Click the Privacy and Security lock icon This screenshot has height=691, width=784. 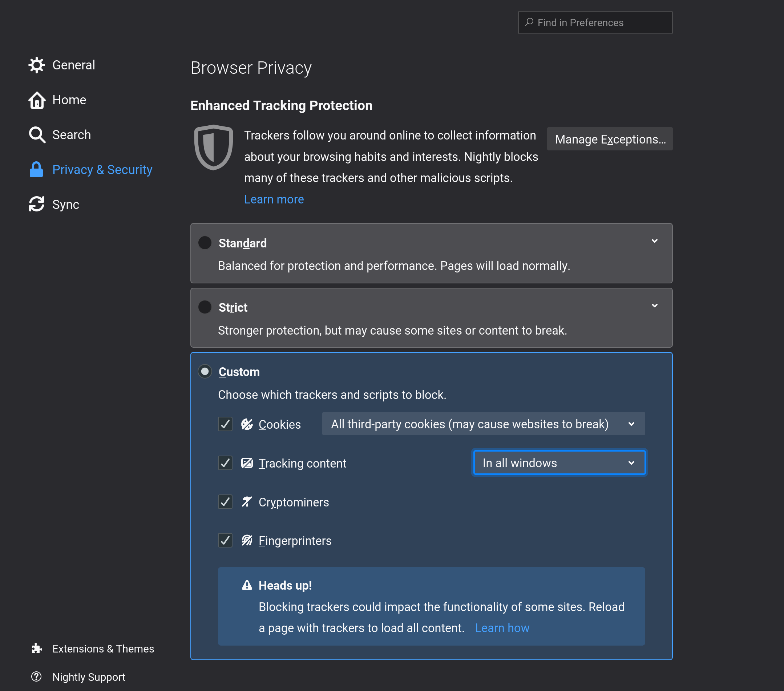[36, 169]
